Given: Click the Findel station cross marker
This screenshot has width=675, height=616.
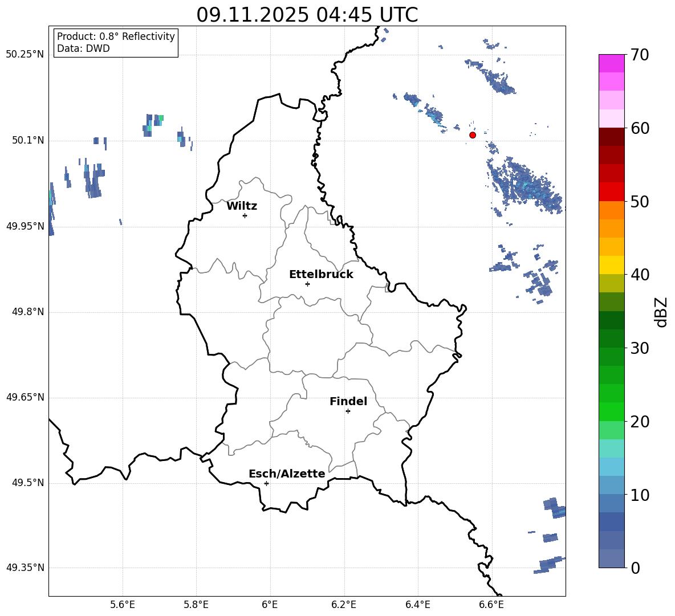Looking at the screenshot, I should tap(348, 411).
